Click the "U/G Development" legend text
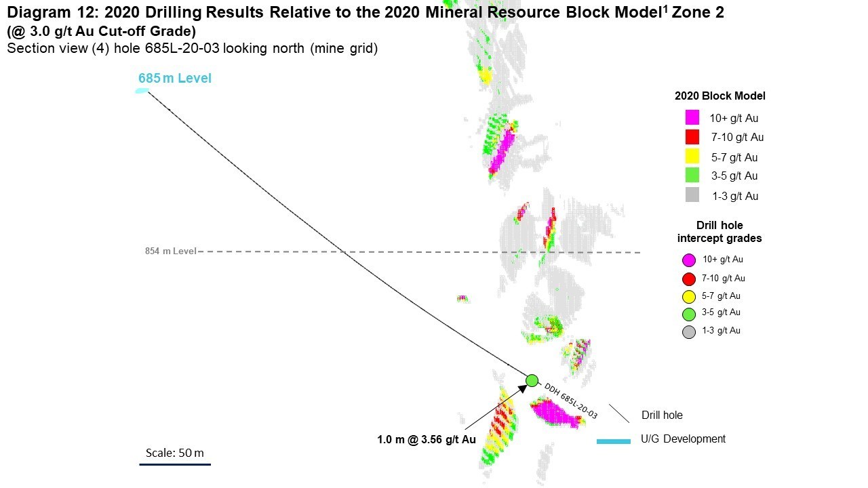Screen dimensions: 868x488 click(683, 439)
